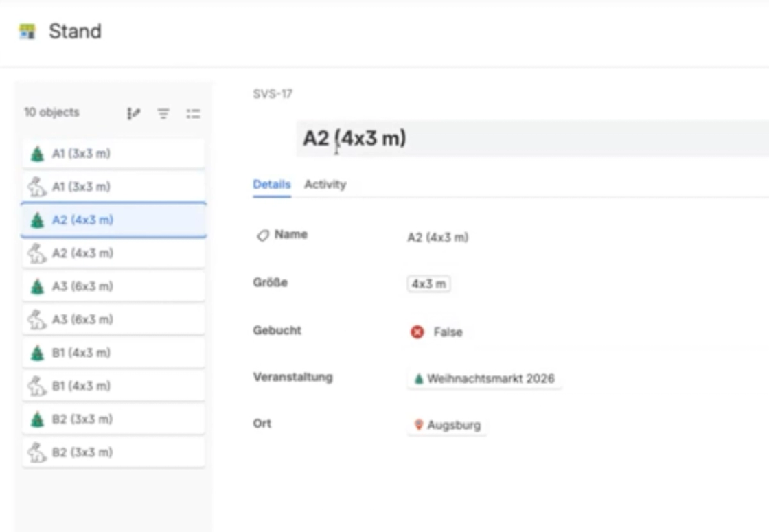769x532 pixels.
Task: Select the B1 (4x3 m) row with rabbit icon
Action: 113,386
